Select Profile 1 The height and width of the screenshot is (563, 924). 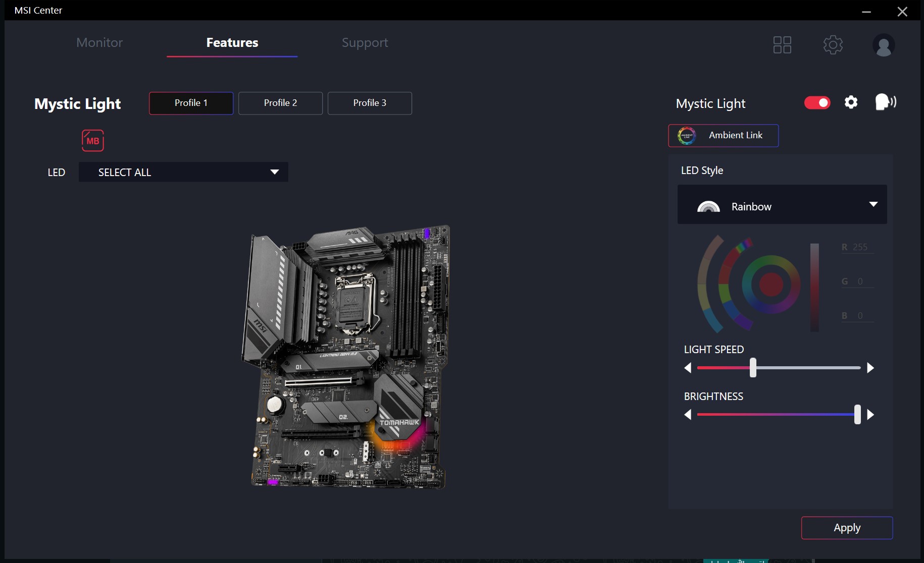coord(191,103)
